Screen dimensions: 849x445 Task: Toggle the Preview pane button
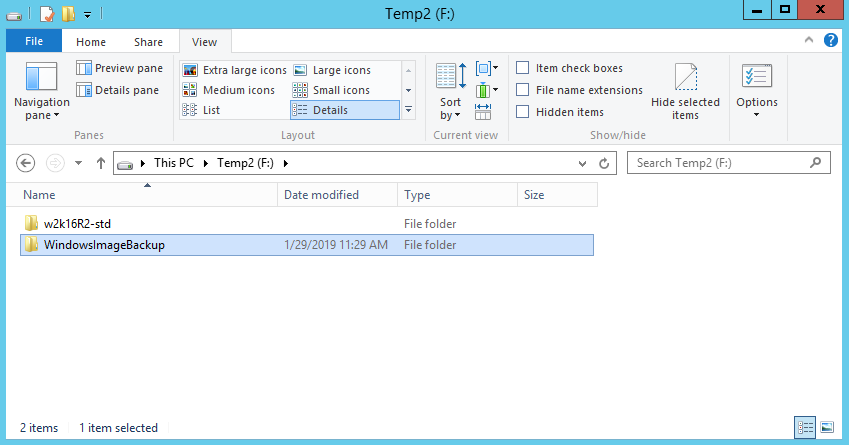119,68
